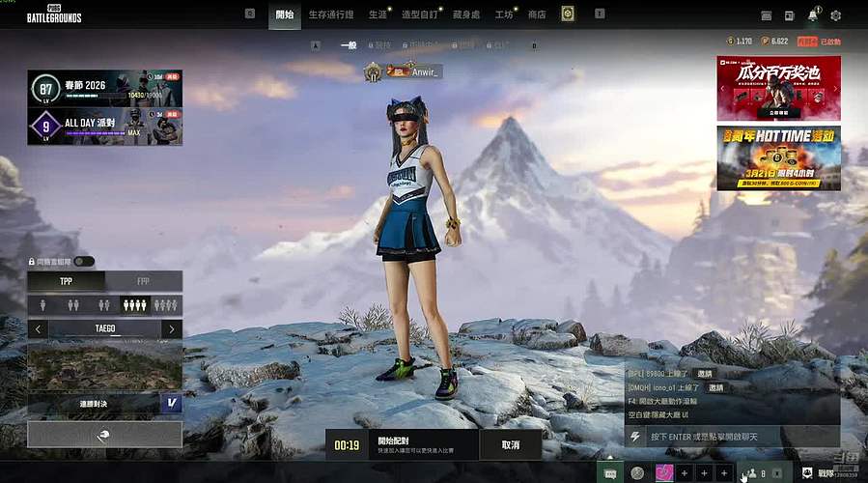Click the red 已啟動 status badge
Viewport: 868px width, 483px height.
tap(820, 42)
